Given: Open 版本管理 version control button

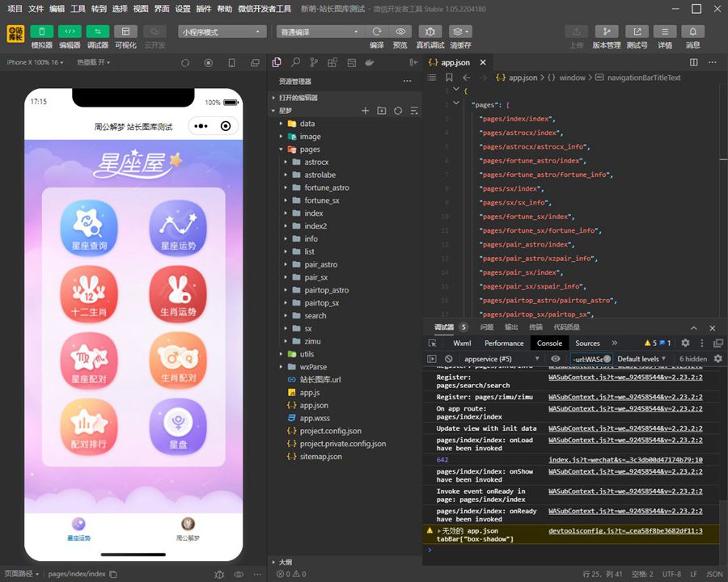Looking at the screenshot, I should pyautogui.click(x=606, y=32).
